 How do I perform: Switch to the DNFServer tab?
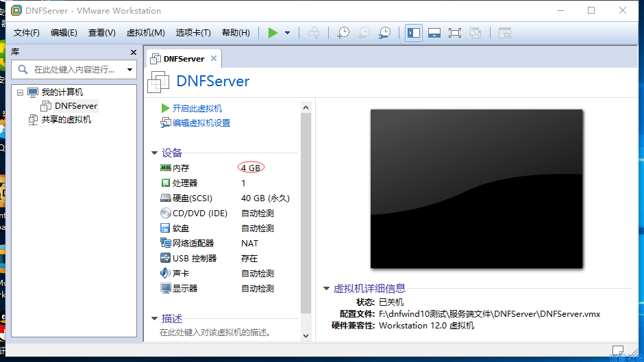(184, 59)
